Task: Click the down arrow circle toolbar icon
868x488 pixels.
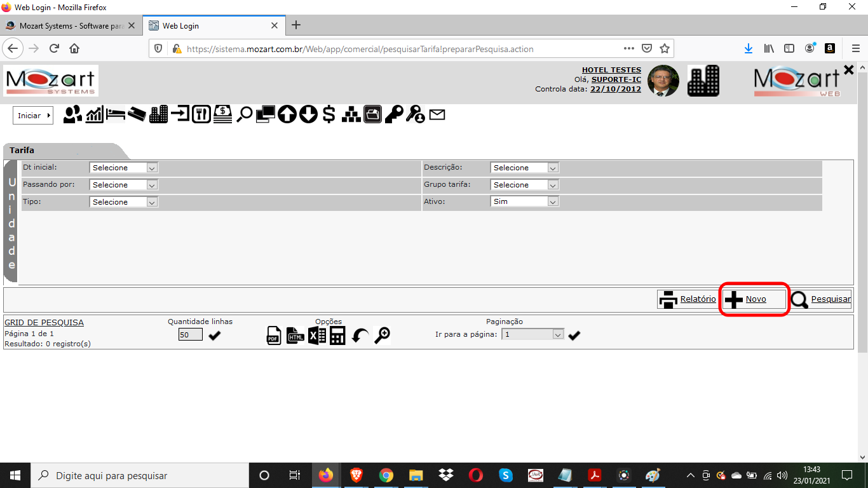Action: coord(308,114)
